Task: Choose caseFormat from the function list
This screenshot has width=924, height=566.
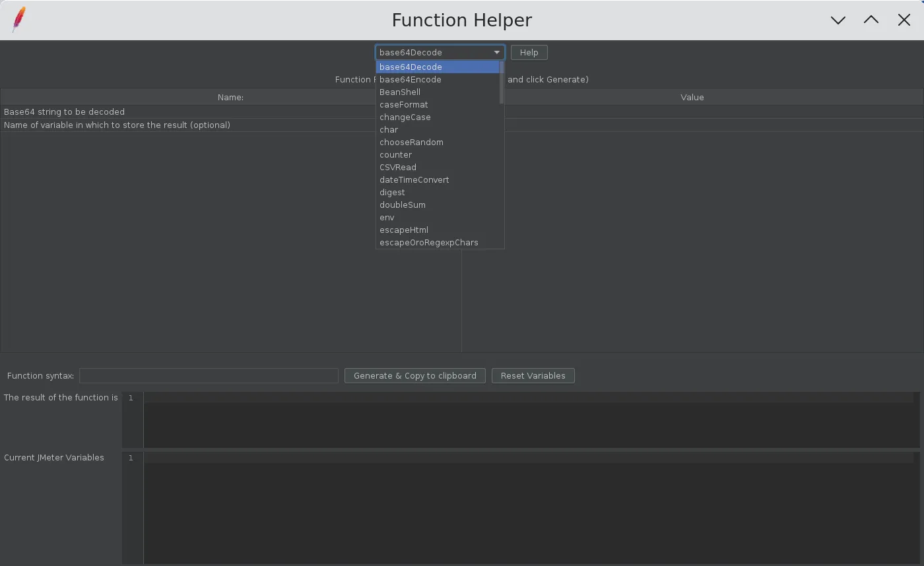Action: click(x=438, y=105)
